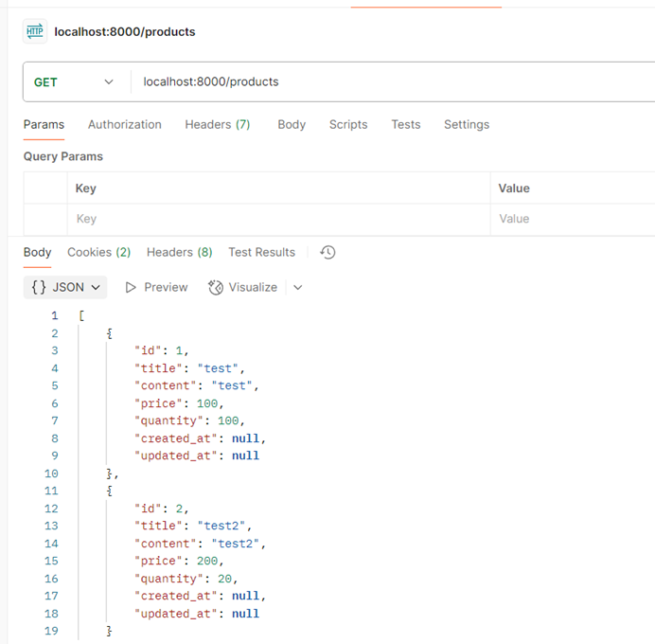Open the response history clock icon
655x644 pixels.
(x=327, y=252)
